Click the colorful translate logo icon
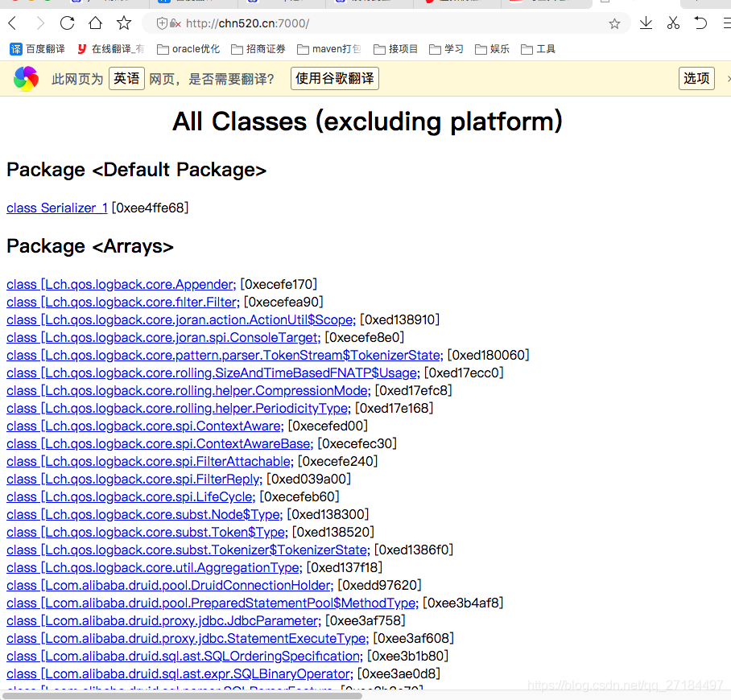 tap(26, 79)
